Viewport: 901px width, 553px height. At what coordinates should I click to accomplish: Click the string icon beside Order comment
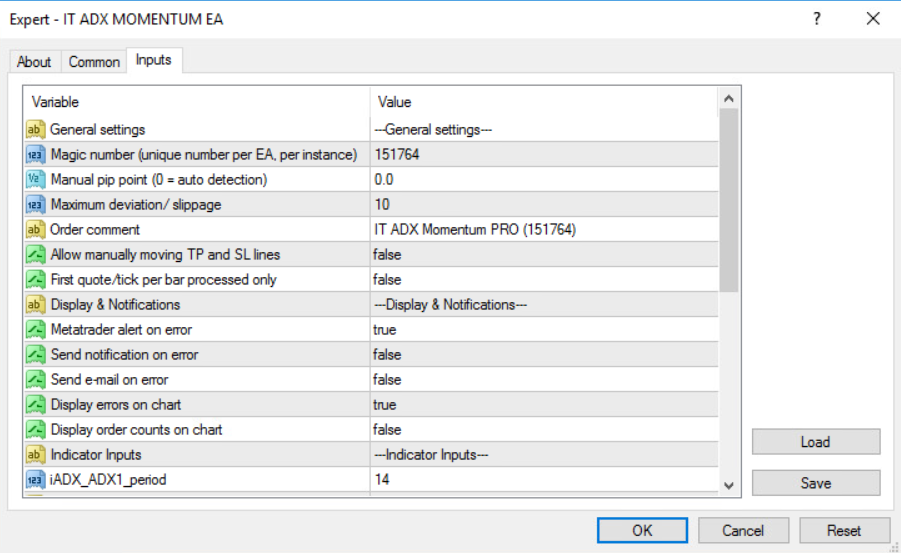click(35, 229)
